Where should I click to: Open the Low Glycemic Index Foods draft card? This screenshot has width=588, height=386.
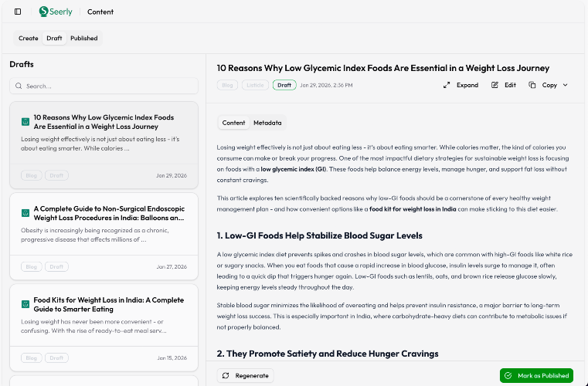click(x=104, y=144)
